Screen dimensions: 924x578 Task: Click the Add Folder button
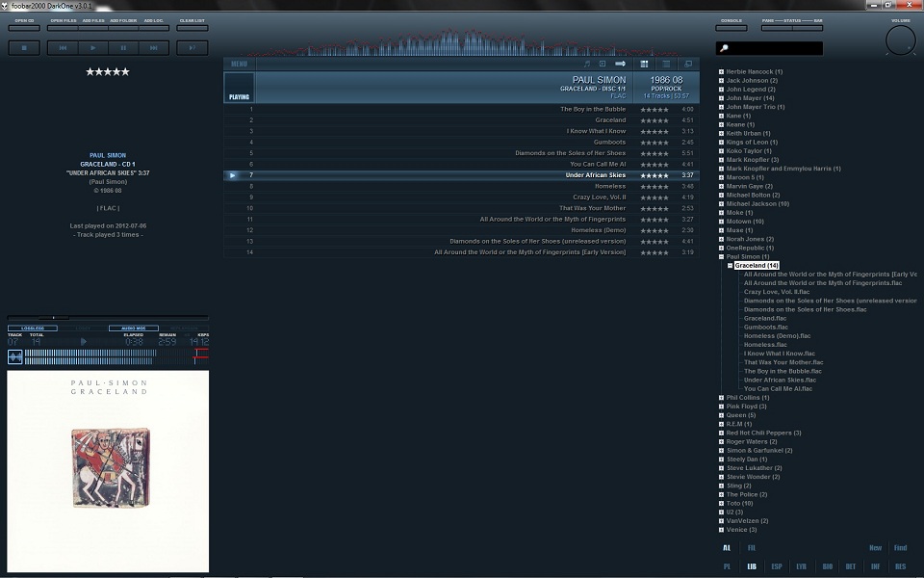pyautogui.click(x=123, y=28)
